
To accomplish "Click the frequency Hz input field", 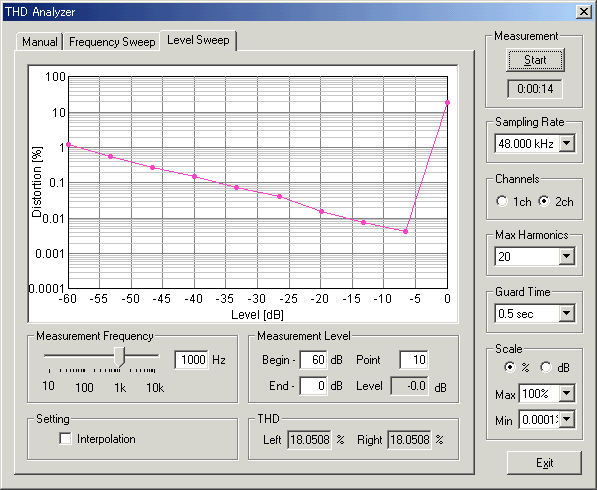I will coord(192,359).
